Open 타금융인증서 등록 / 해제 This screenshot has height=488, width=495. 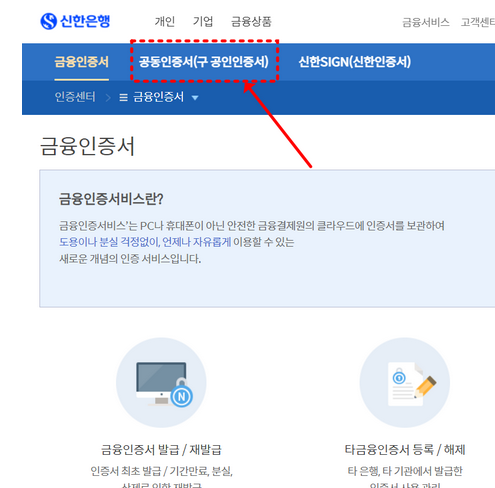point(405,450)
